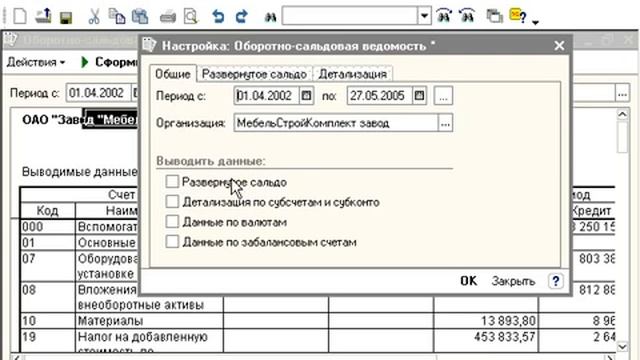640x360 pixels.
Task: Click the Help question mark toolbar icon
Action: click(518, 16)
